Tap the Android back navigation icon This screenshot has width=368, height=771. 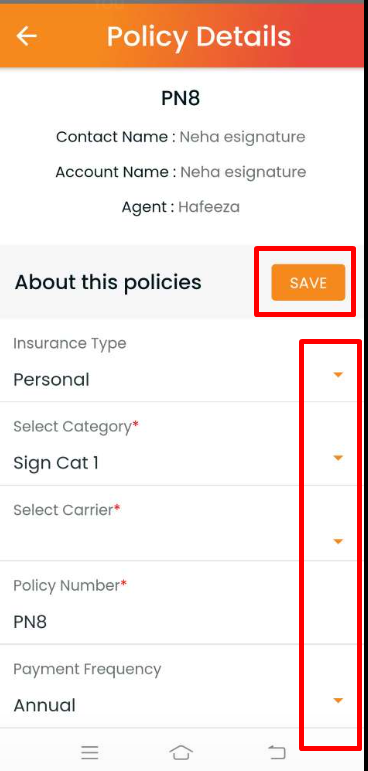point(276,752)
